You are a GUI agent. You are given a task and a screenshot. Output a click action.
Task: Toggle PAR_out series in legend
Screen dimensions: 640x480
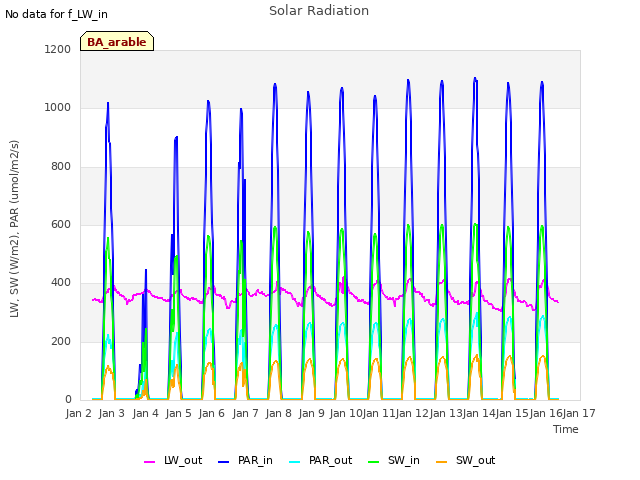point(320,460)
